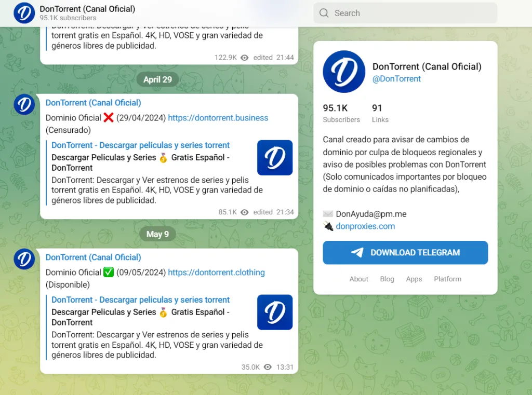The image size is (532, 395).
Task: Click the April 29 date badge
Action: (157, 80)
